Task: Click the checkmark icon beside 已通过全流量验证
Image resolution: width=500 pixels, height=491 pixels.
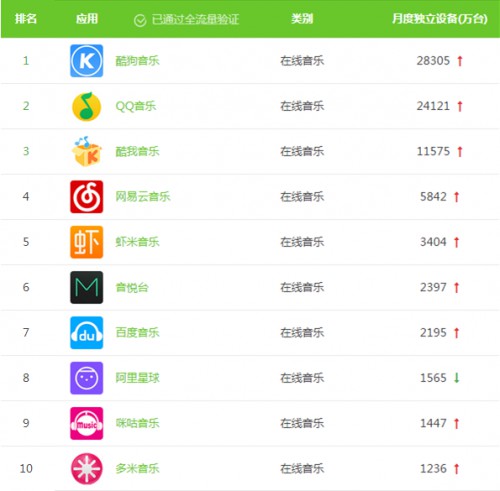Action: coord(140,20)
